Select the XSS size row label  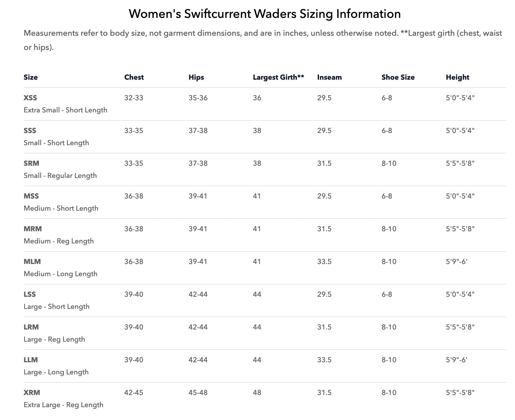30,98
